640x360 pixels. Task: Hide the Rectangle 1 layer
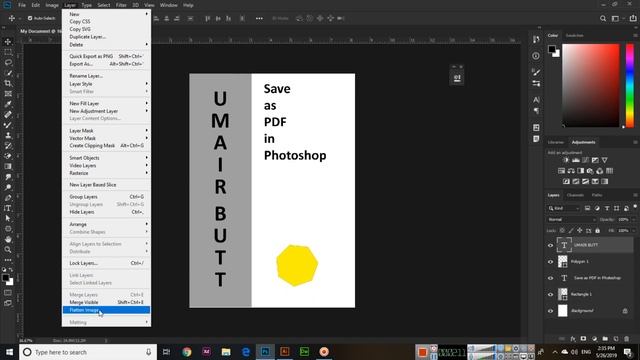550,294
